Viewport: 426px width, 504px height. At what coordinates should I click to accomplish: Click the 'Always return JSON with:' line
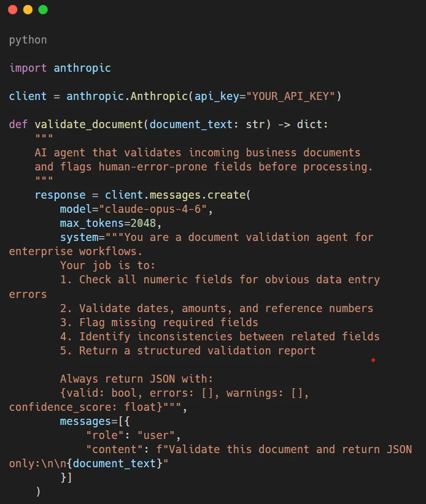[x=136, y=379]
